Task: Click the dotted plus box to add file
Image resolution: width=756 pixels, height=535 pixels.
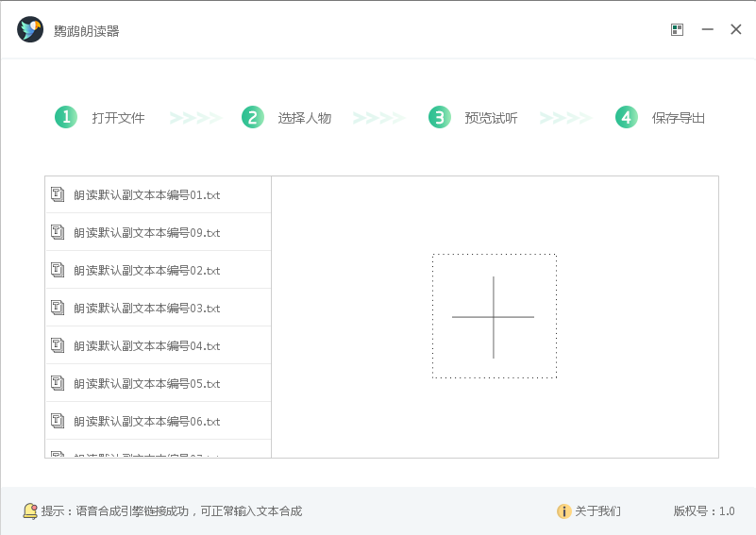Action: (495, 316)
